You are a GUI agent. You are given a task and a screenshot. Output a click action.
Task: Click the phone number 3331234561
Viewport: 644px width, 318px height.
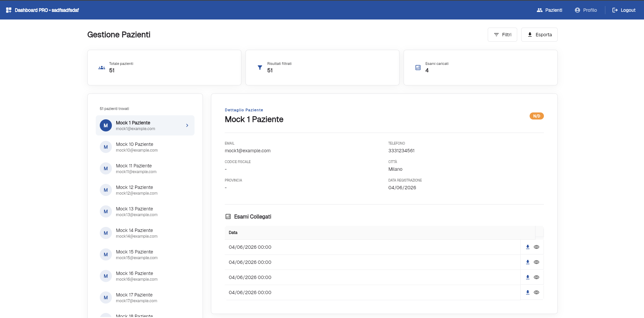click(401, 151)
